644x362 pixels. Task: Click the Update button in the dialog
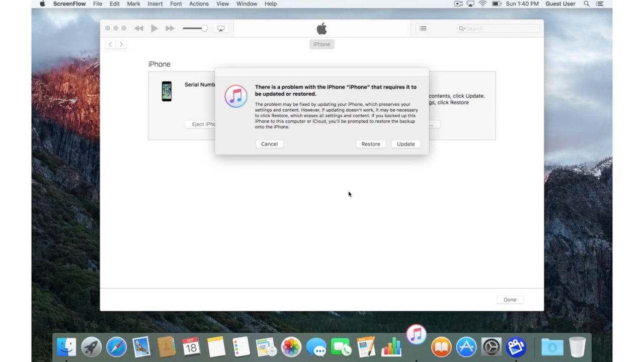[x=406, y=144]
